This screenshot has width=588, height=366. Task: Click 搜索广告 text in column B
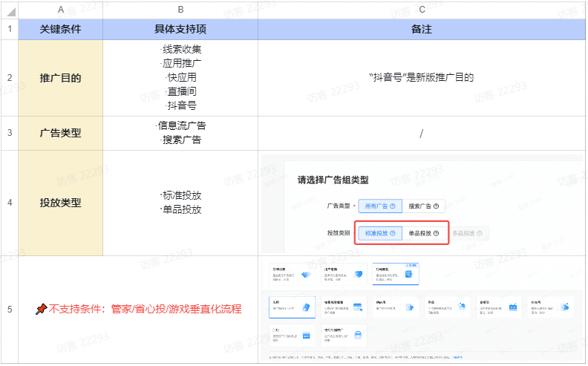180,140
